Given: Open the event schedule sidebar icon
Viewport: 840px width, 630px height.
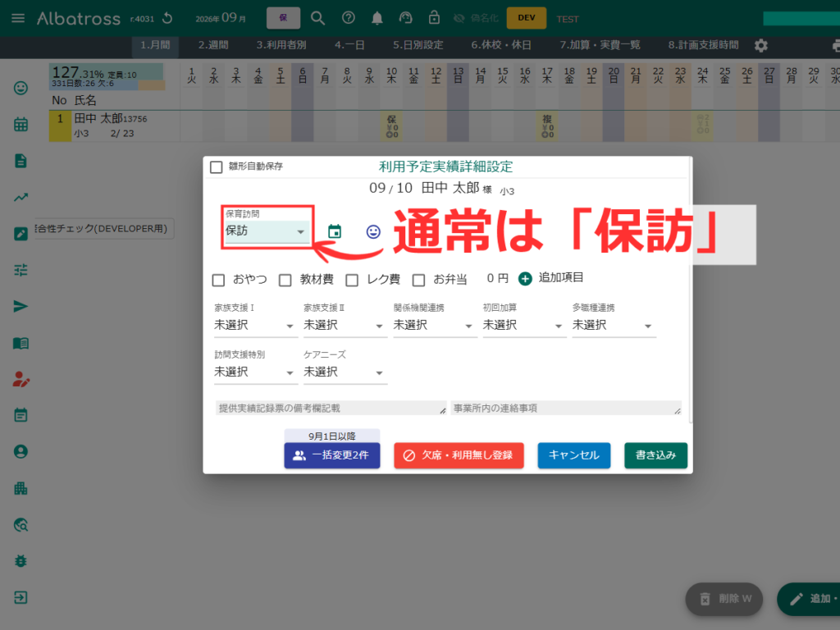Looking at the screenshot, I should [21, 415].
